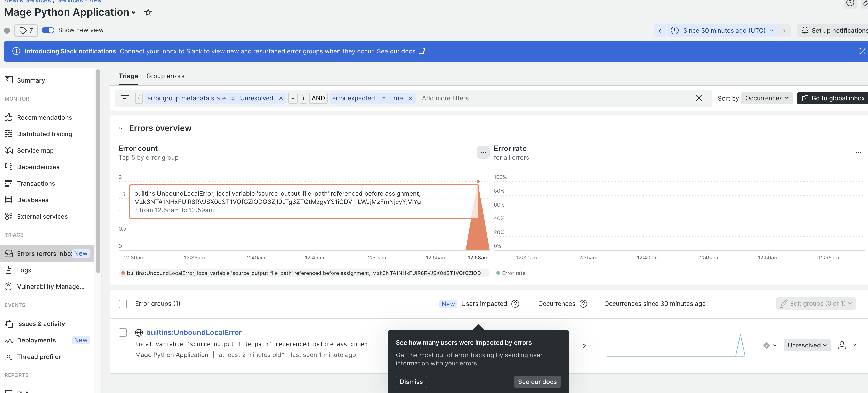Click the gray hexagon status icon
This screenshot has width=868, height=393.
point(7,30)
